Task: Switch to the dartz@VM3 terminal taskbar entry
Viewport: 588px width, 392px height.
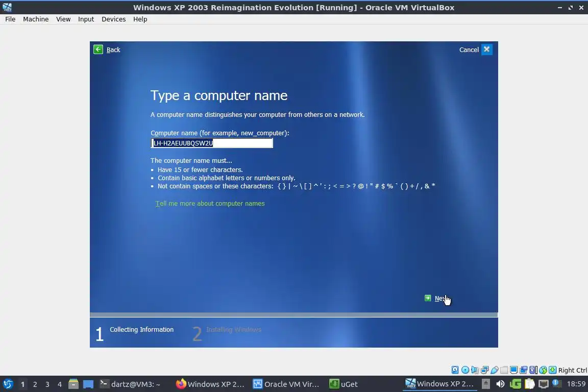Action: 130,384
